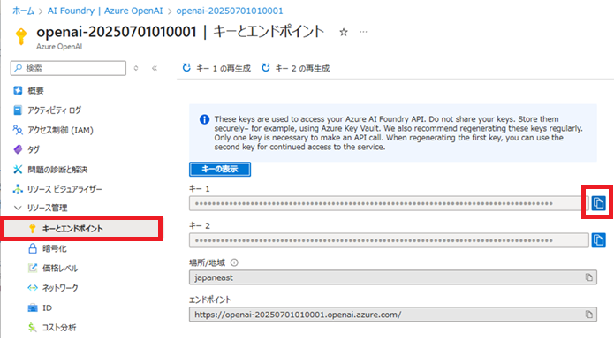Copy Key 1 to clipboard
614x364 pixels.
(598, 202)
